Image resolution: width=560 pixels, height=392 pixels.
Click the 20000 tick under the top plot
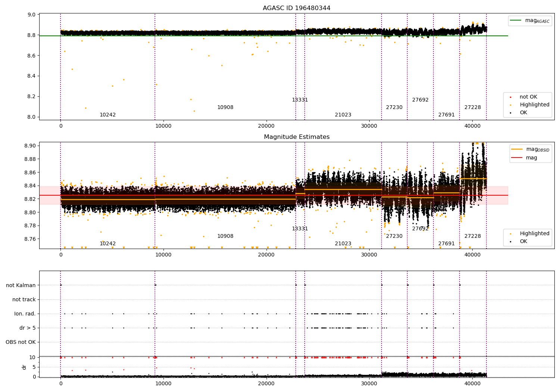(x=267, y=126)
